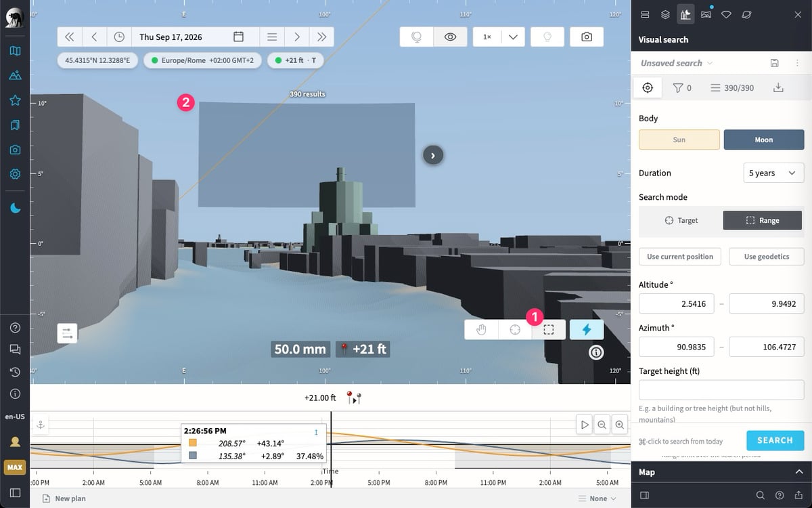The height and width of the screenshot is (508, 812).
Task: Toggle the light bulb button
Action: click(x=547, y=37)
